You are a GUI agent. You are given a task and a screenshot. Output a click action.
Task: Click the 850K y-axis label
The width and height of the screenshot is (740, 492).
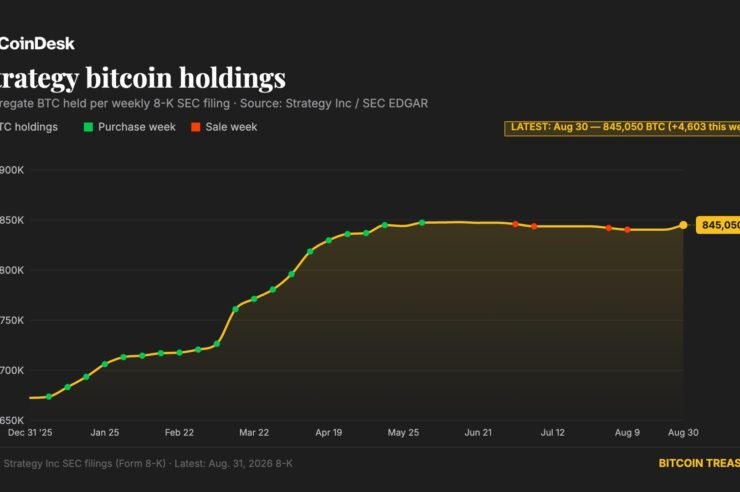click(12, 220)
